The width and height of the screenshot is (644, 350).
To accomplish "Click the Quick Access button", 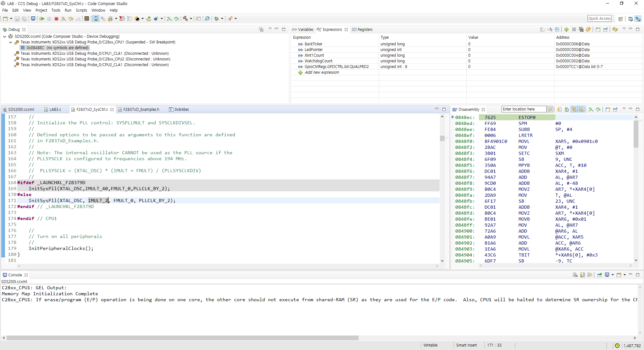I will [599, 19].
